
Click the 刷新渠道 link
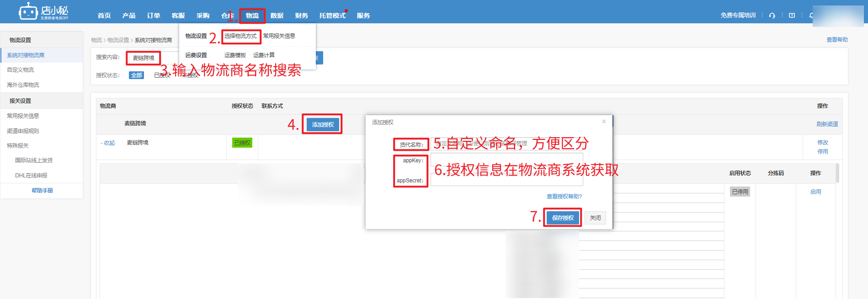[x=827, y=124]
